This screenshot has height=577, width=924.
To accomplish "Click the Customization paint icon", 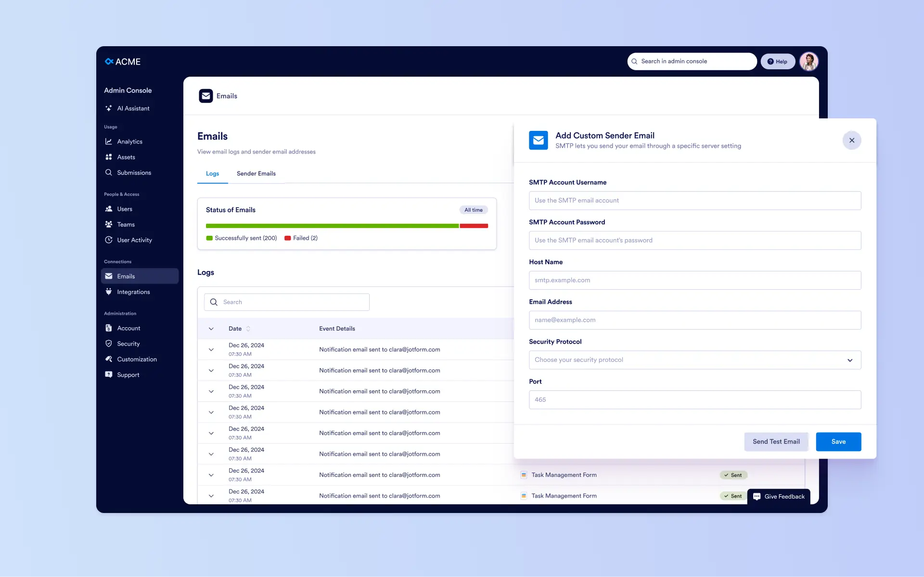I will 109,359.
